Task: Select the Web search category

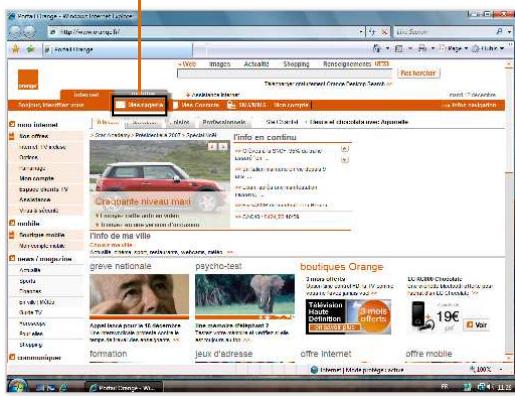Action: 189,64
